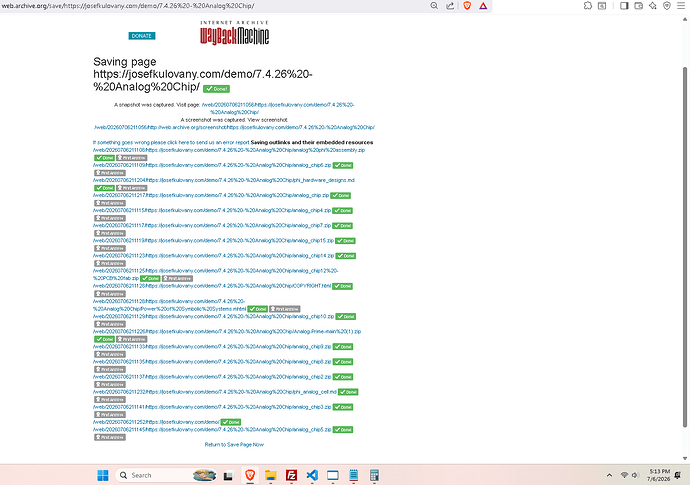Image resolution: width=690 pixels, height=485 pixels.
Task: Open Brave Rewards triangle icon
Action: (x=483, y=6)
